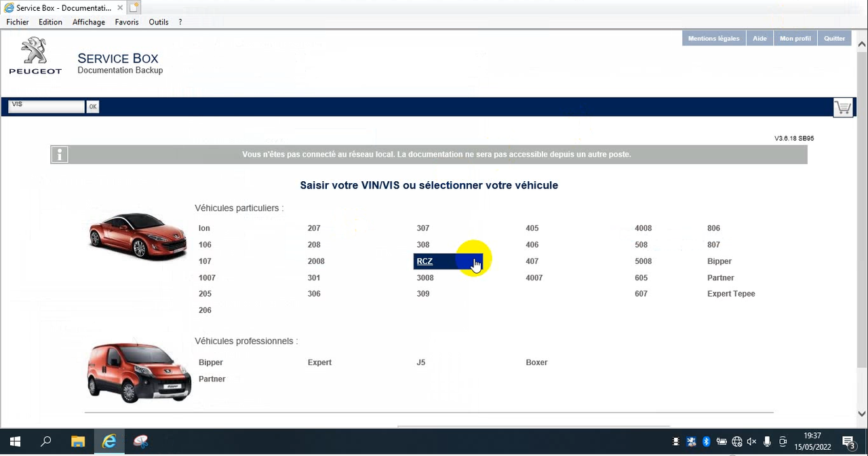This screenshot has width=868, height=456.
Task: Click the Mentions légales button
Action: [713, 39]
